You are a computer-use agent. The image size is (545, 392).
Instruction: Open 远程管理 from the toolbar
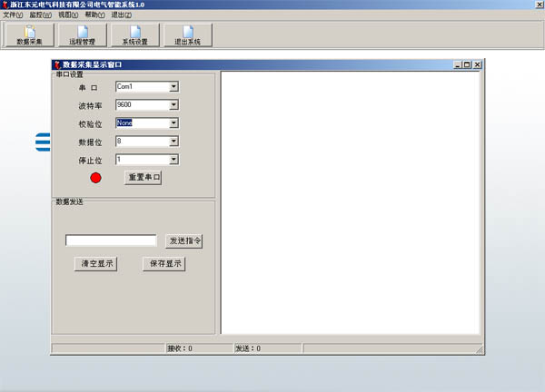click(82, 35)
